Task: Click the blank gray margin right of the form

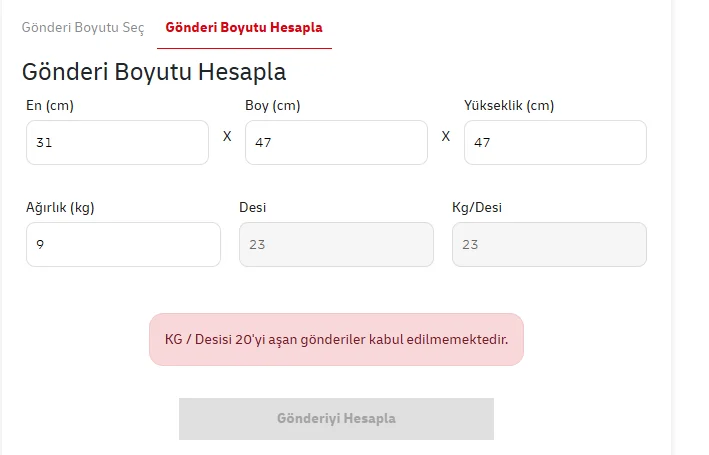Action: tap(690, 226)
